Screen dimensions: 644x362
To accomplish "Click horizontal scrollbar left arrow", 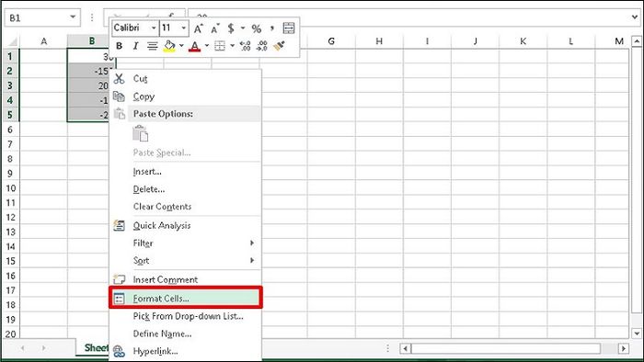I will [x=405, y=348].
